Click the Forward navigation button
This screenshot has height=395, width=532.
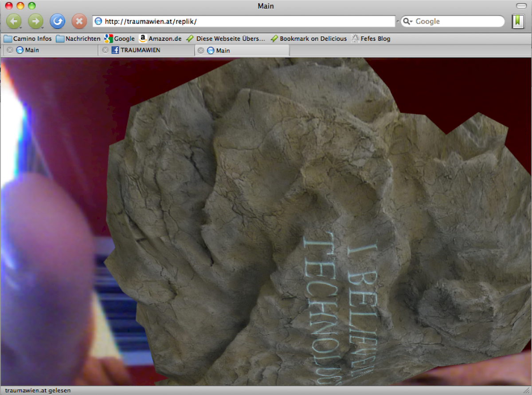point(36,21)
